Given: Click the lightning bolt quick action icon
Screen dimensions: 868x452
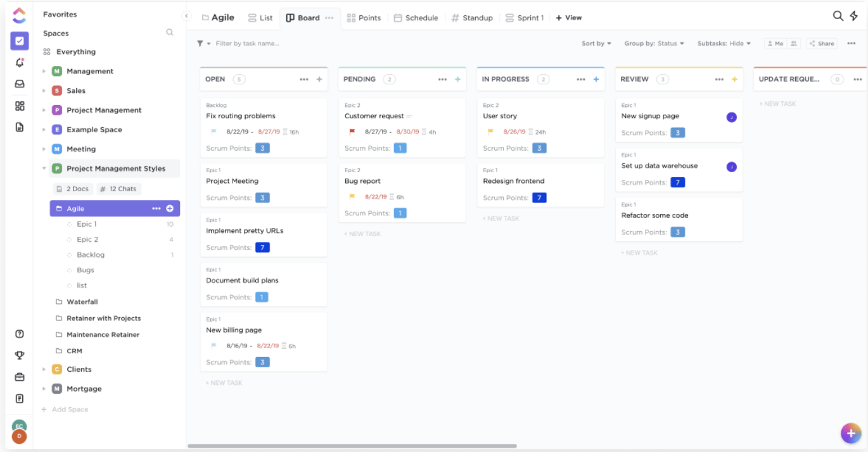Looking at the screenshot, I should [x=854, y=16].
